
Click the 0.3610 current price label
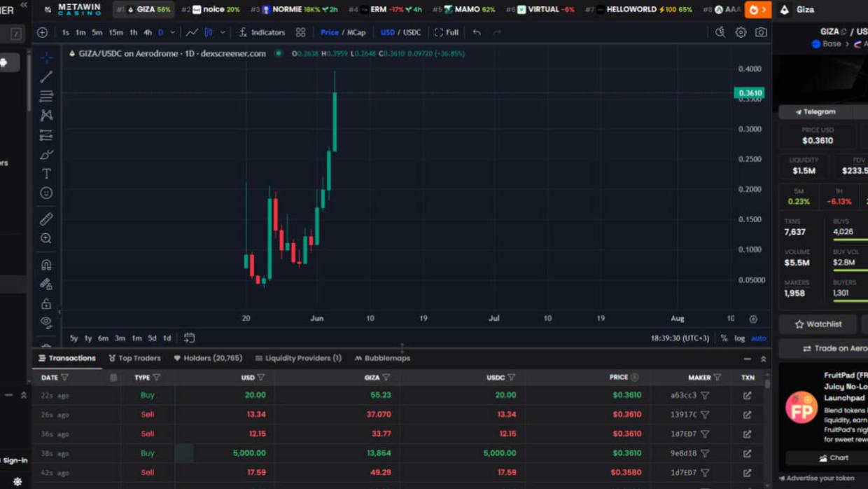coord(749,93)
